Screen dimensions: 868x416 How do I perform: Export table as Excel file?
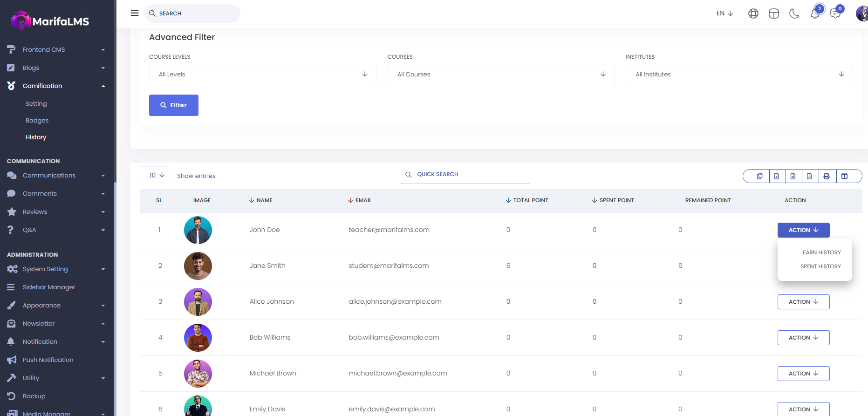[777, 176]
